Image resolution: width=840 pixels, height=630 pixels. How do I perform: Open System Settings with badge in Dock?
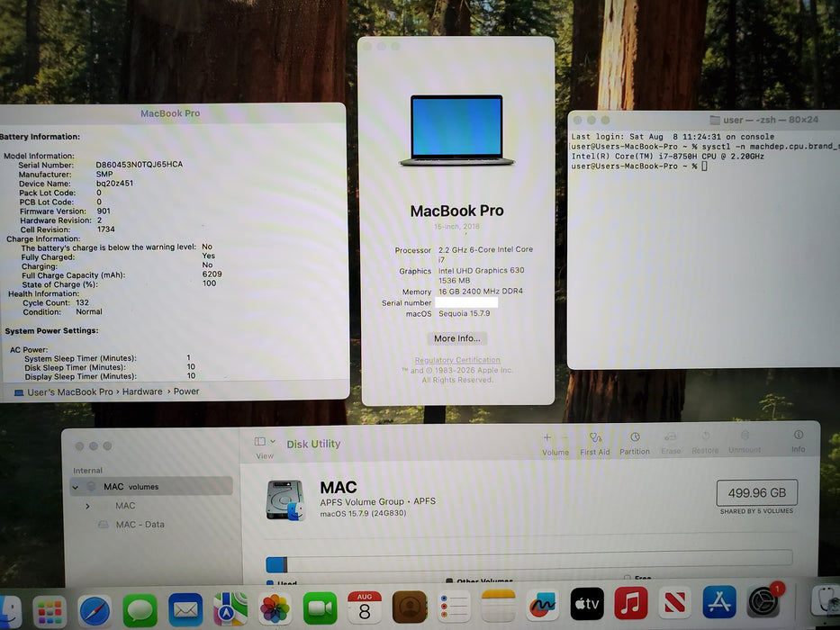tap(764, 600)
